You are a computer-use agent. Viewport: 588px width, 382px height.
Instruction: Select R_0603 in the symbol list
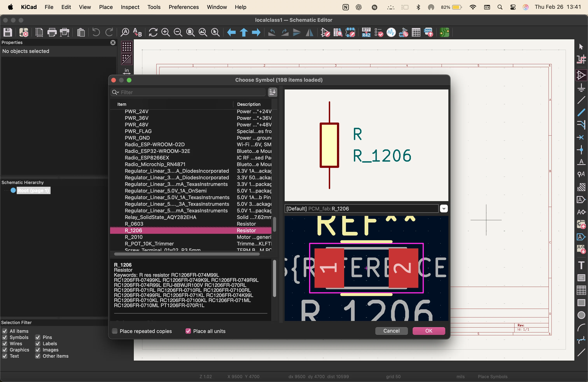pyautogui.click(x=134, y=224)
